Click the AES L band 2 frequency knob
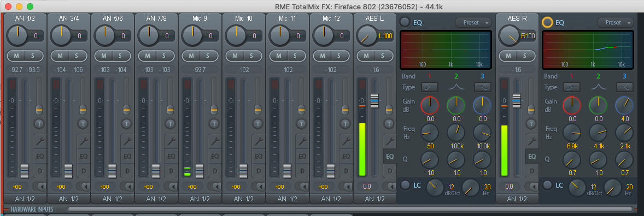 pyautogui.click(x=456, y=133)
